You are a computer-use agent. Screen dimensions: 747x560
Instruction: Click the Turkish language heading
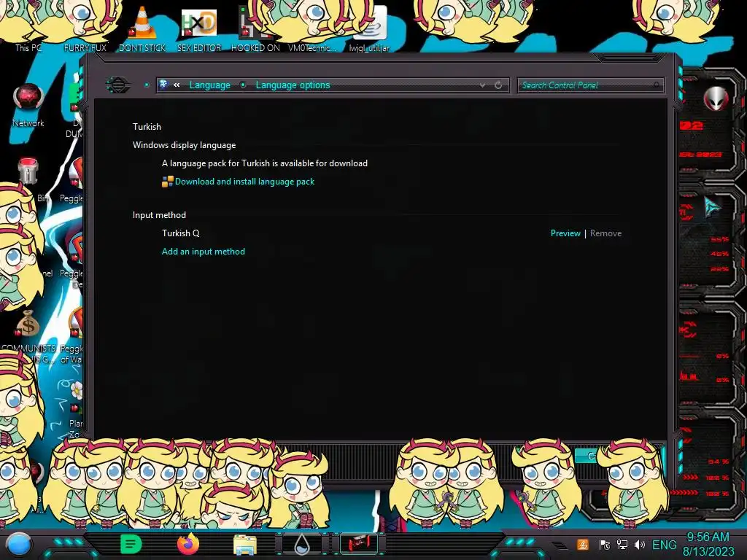pyautogui.click(x=147, y=127)
